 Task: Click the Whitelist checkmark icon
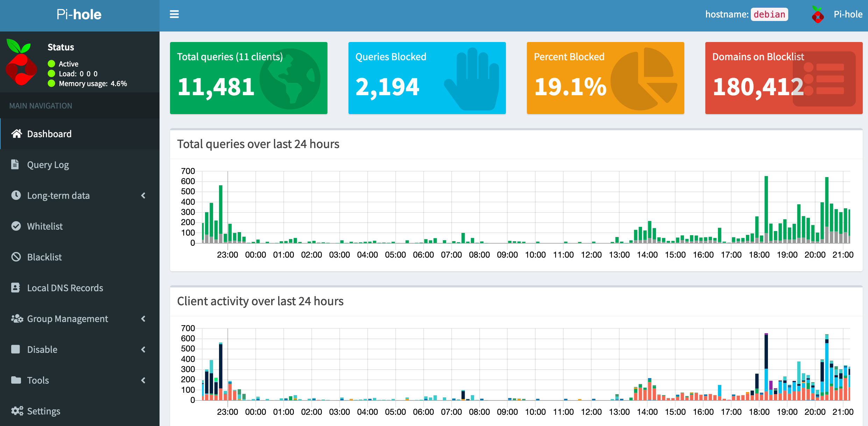click(x=16, y=226)
